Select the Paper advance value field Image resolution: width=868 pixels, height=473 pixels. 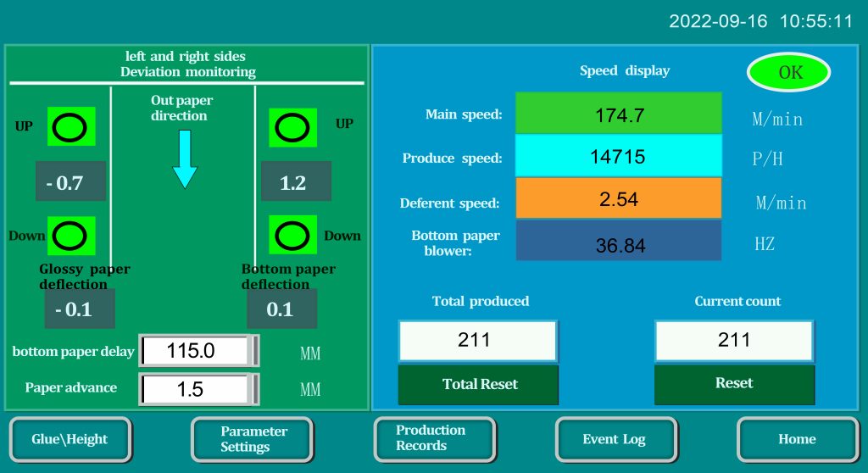click(198, 389)
